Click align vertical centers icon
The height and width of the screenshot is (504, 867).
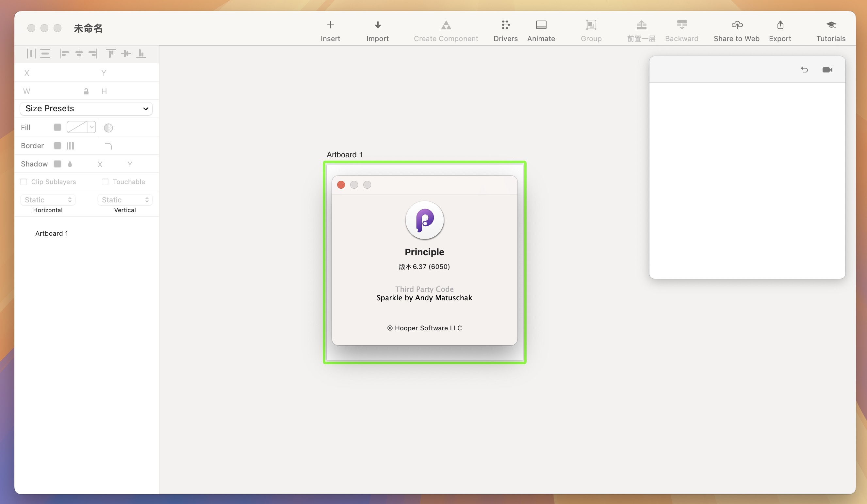coord(126,53)
